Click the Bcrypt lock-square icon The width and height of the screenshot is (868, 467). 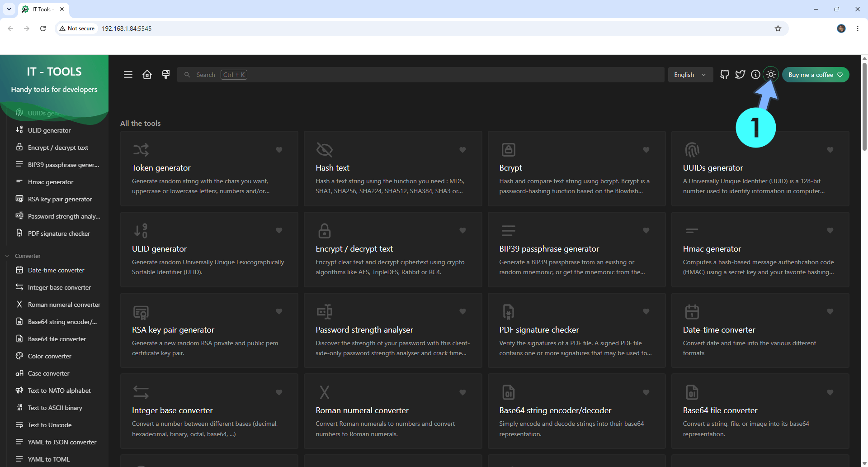(508, 149)
